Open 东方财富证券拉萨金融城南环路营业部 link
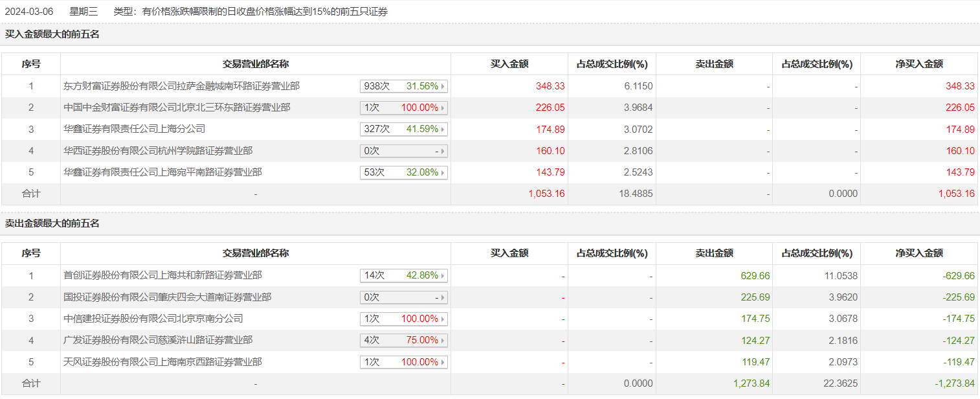The image size is (980, 399). point(182,86)
